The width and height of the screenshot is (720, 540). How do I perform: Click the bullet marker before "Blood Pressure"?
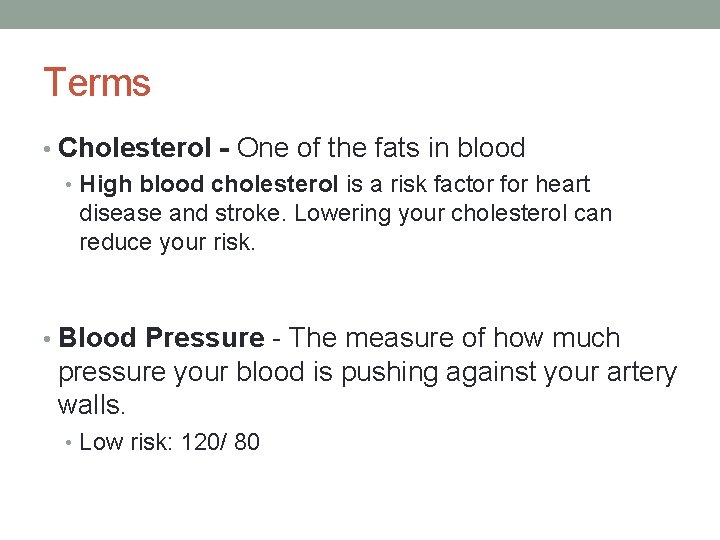[x=49, y=340]
